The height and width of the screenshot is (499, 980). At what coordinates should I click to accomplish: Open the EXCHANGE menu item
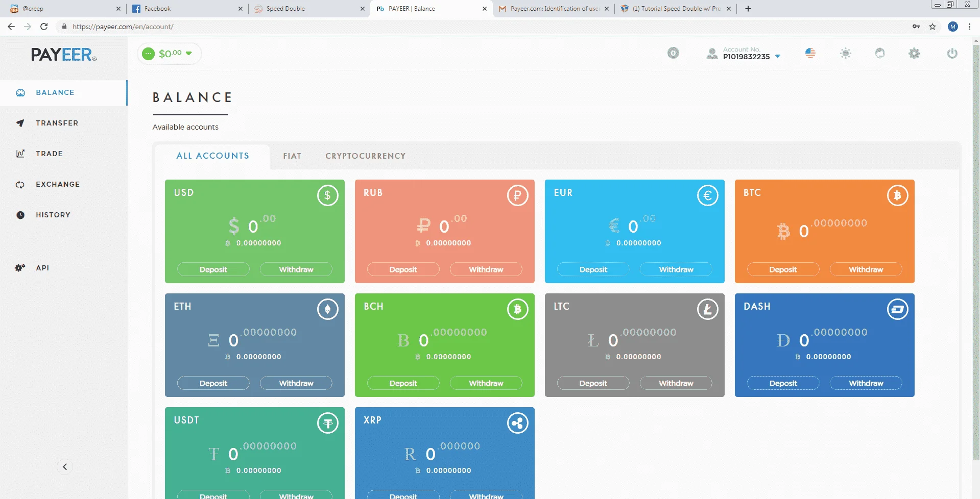click(x=58, y=184)
